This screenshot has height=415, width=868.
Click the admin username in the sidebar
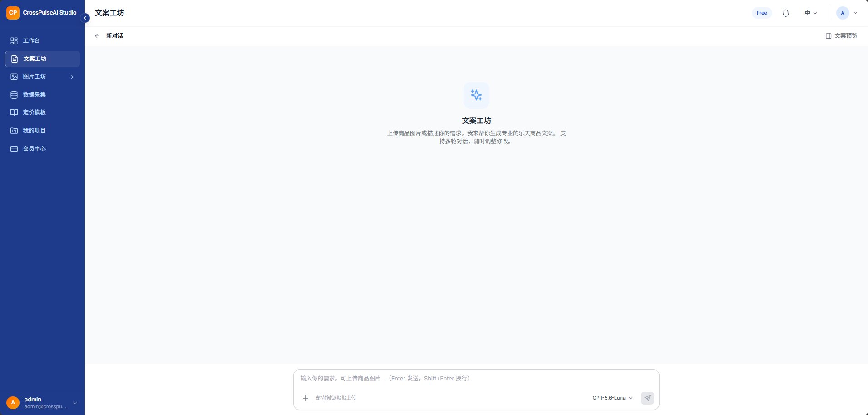(x=33, y=400)
